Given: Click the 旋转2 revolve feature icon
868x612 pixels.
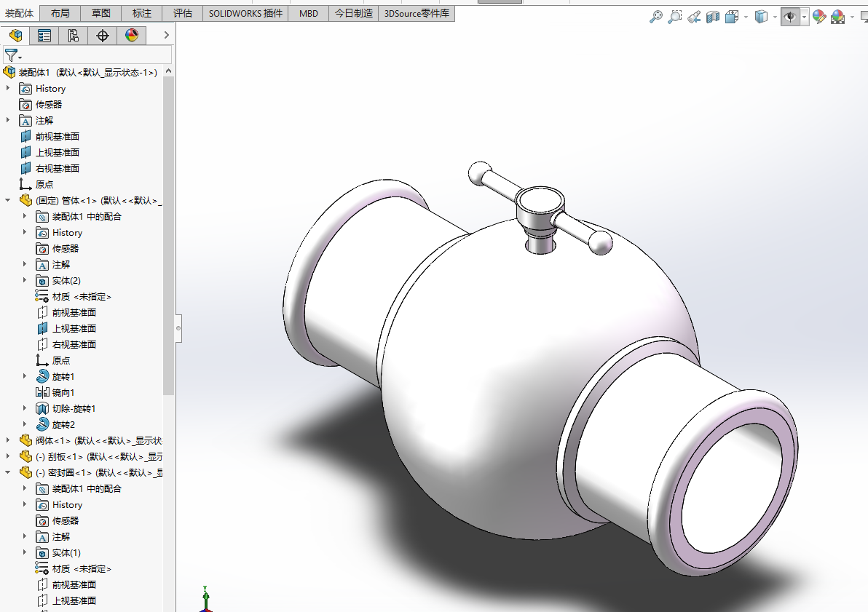Looking at the screenshot, I should point(43,424).
